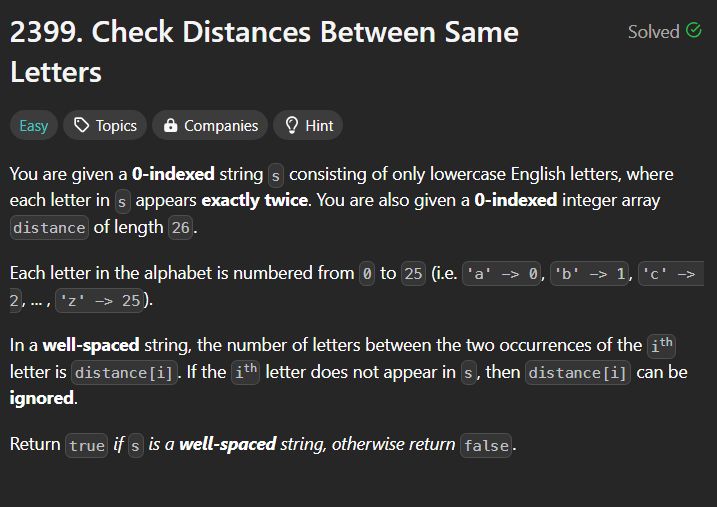Click the 'true' code chip
Screen dimensions: 717x507
click(x=87, y=445)
